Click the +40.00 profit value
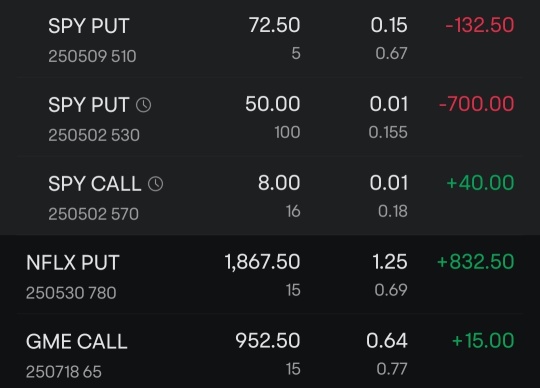 coord(480,183)
